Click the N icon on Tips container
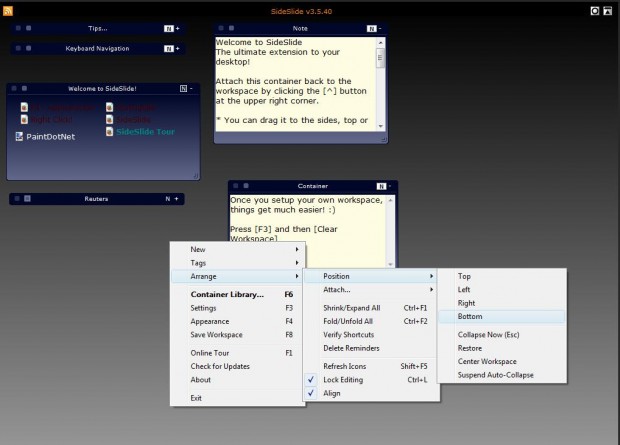The image size is (620, 445). coord(169,28)
